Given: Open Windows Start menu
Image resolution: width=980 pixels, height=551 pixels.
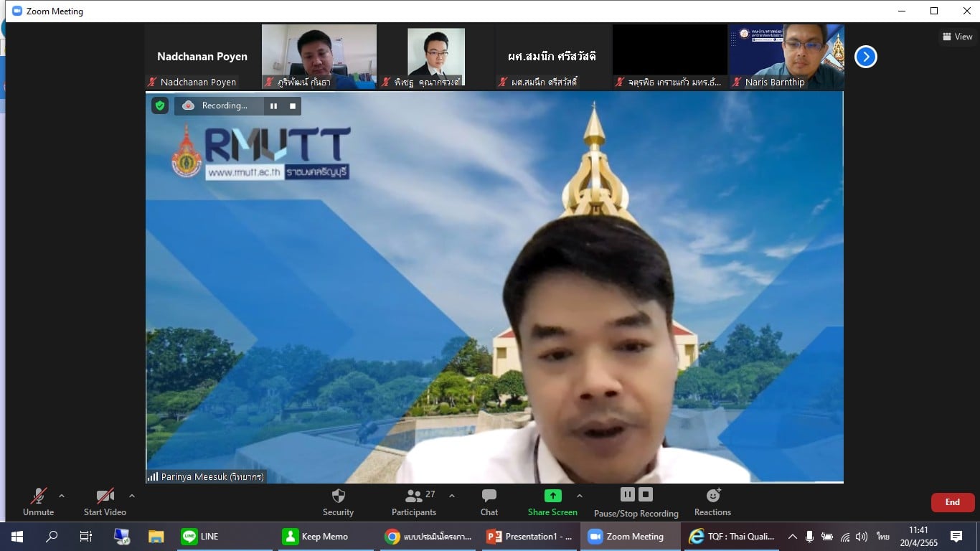Looking at the screenshot, I should (x=17, y=537).
